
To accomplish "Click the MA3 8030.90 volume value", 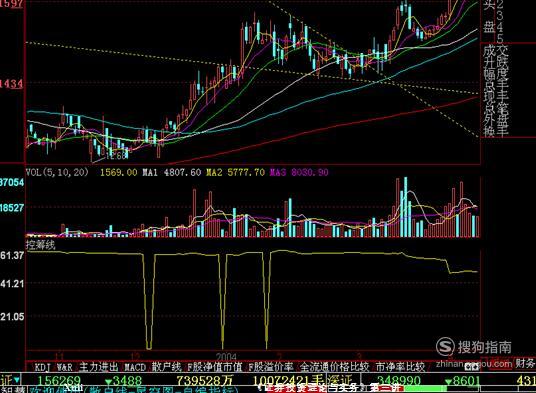I will click(x=299, y=172).
